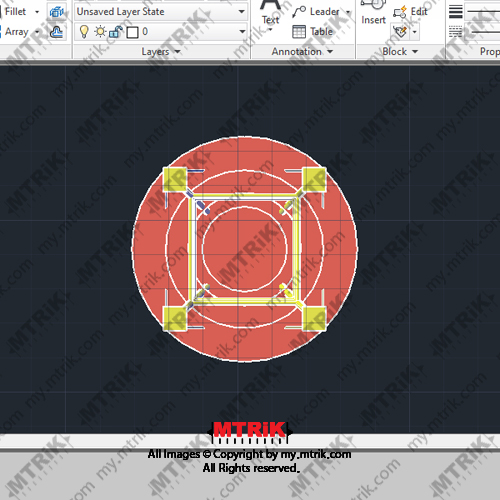
Task: Click the Edit block button
Action: (410, 12)
